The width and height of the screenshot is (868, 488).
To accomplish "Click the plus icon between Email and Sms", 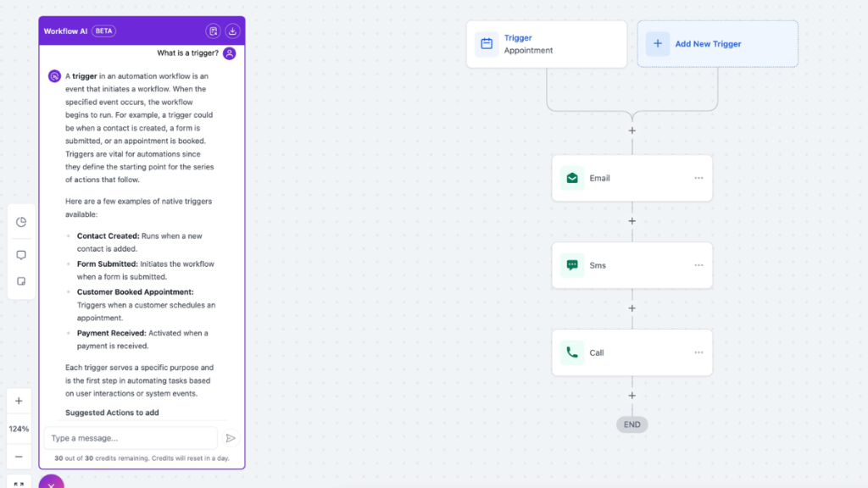I will click(632, 220).
